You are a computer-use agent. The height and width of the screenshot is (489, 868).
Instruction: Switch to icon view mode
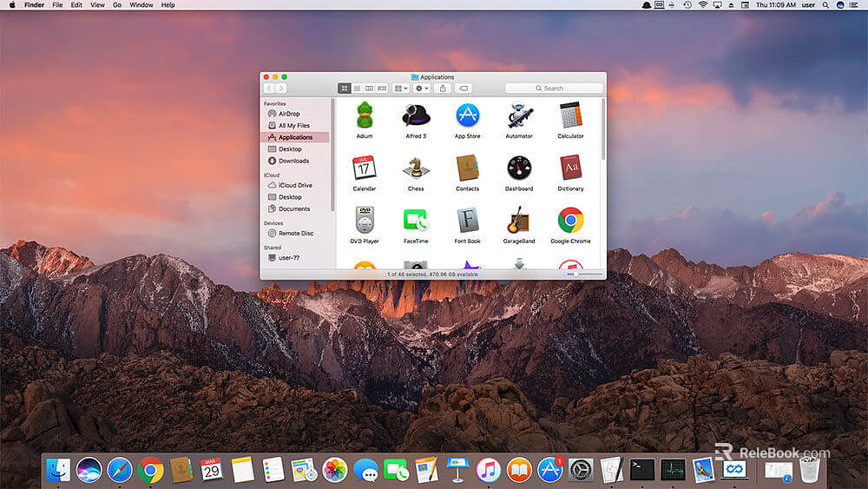pyautogui.click(x=344, y=89)
